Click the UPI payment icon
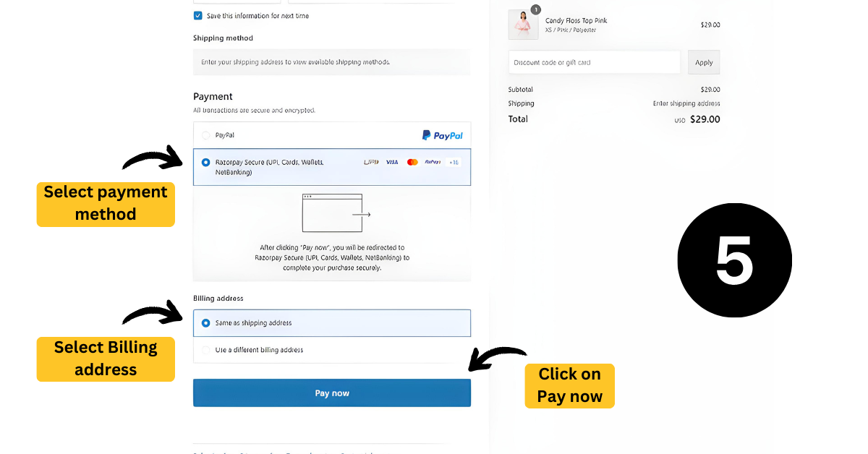This screenshot has width=868, height=454. [x=371, y=162]
